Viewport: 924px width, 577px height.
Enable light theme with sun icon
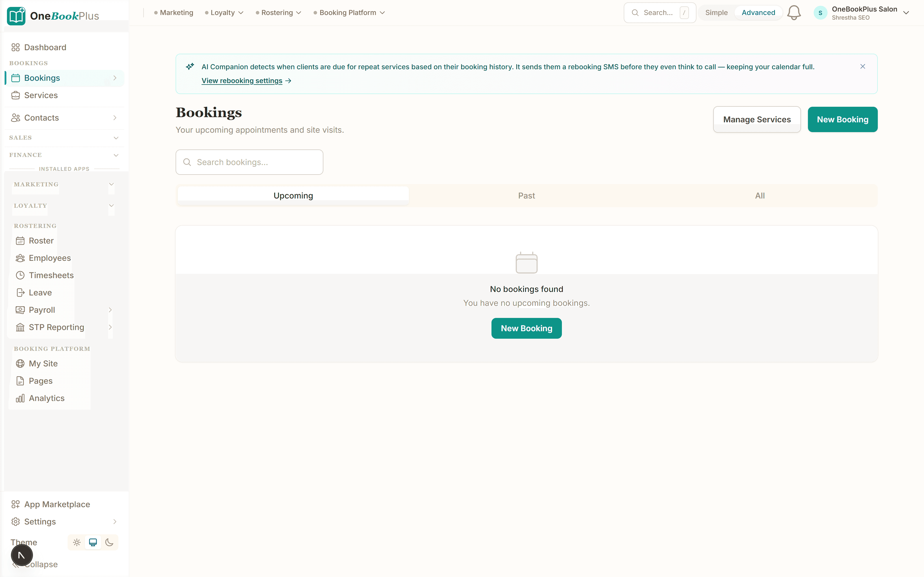(x=76, y=542)
